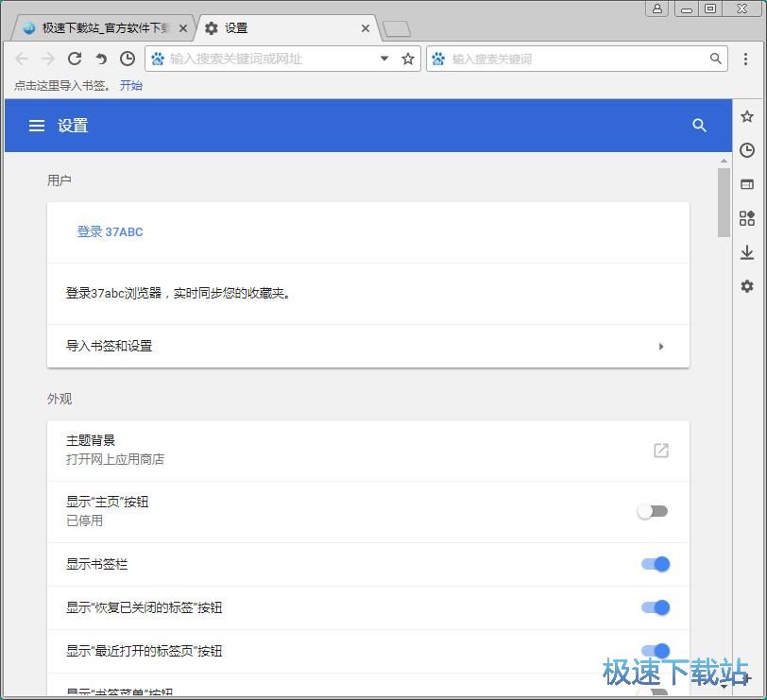Disable 显示书签栏 toggle
767x700 pixels.
tap(656, 564)
